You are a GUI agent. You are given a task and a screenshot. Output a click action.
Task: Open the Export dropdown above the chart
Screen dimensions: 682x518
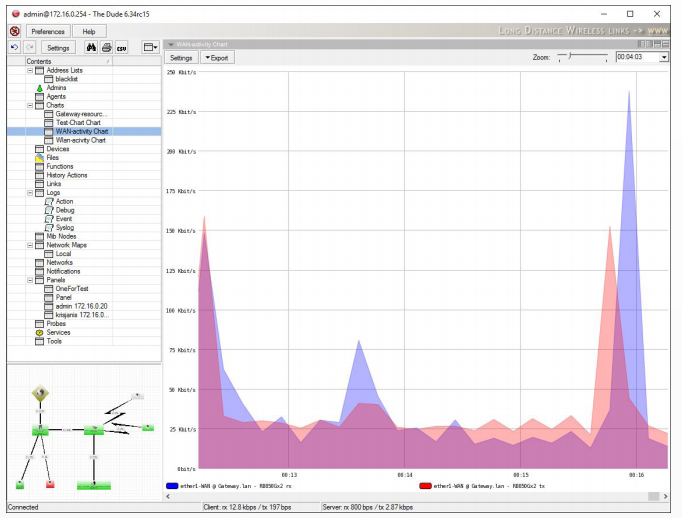click(x=216, y=58)
